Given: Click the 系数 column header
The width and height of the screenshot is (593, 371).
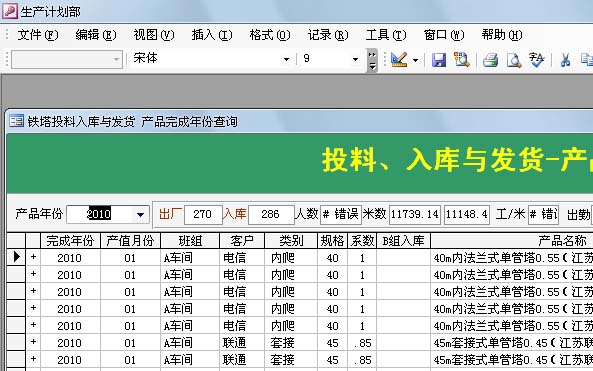Looking at the screenshot, I should (x=362, y=241).
